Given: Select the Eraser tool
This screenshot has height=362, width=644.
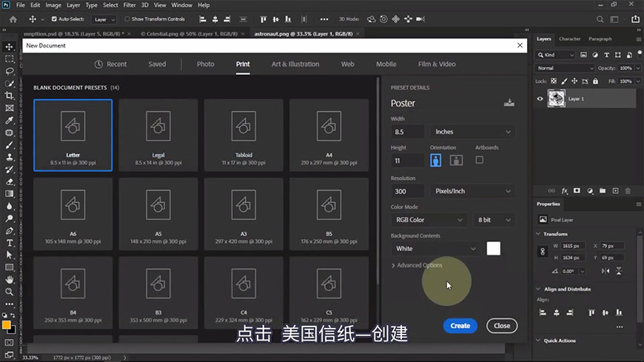Looking at the screenshot, I should click(9, 181).
